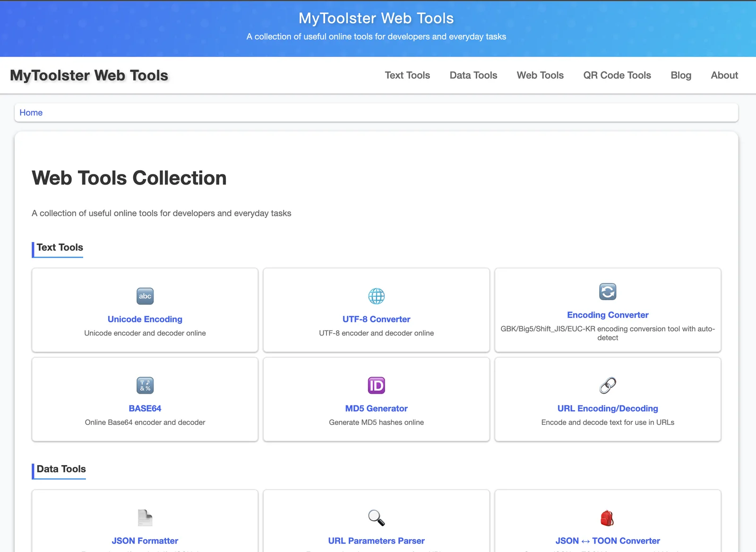Click the banner tagline about useful online tools
Image resolution: width=756 pixels, height=552 pixels.
pos(376,37)
